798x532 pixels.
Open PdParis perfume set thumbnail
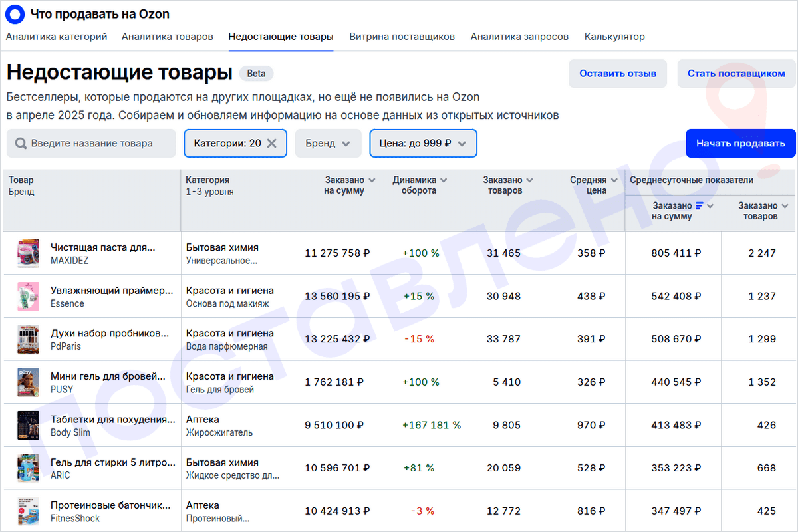click(x=29, y=339)
